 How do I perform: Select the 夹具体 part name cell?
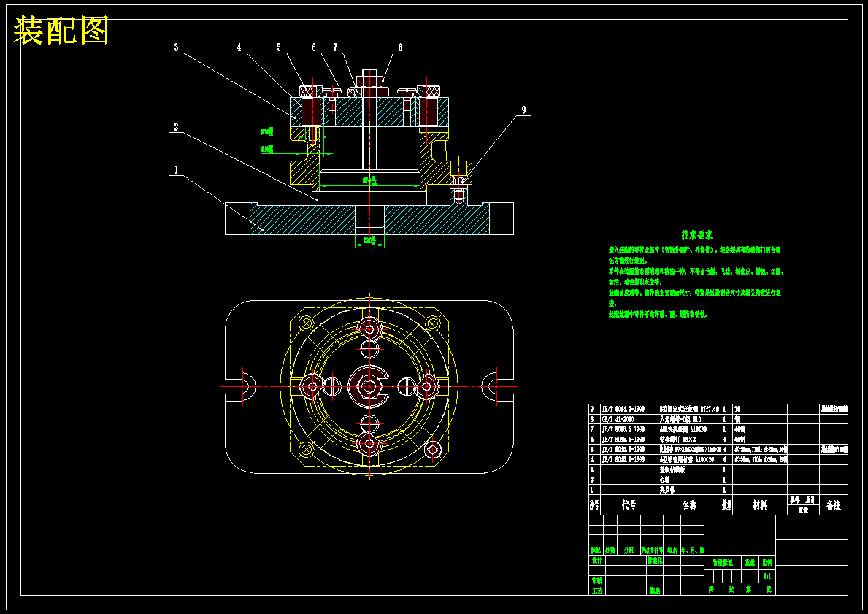pyautogui.click(x=689, y=490)
